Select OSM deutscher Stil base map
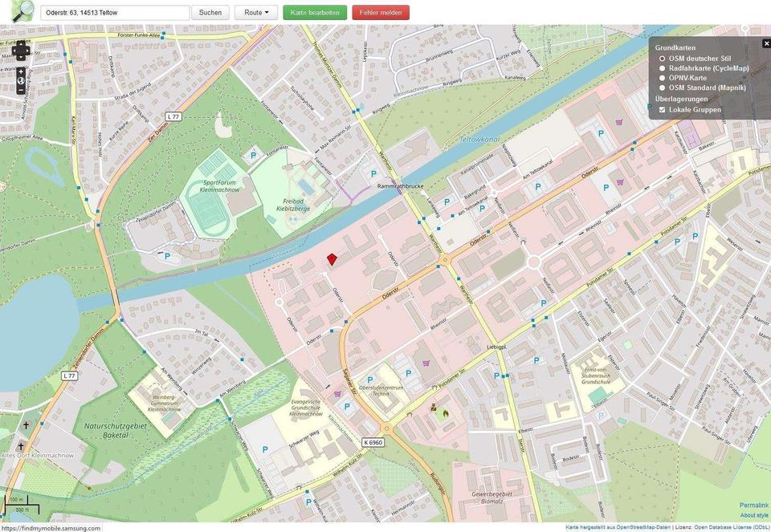Screen dimensions: 771x532 tap(662, 59)
